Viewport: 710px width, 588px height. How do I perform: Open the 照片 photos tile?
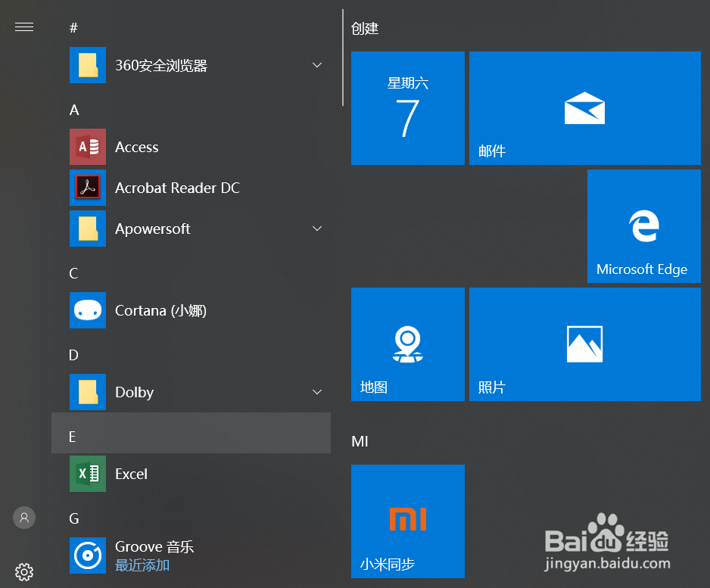(585, 344)
